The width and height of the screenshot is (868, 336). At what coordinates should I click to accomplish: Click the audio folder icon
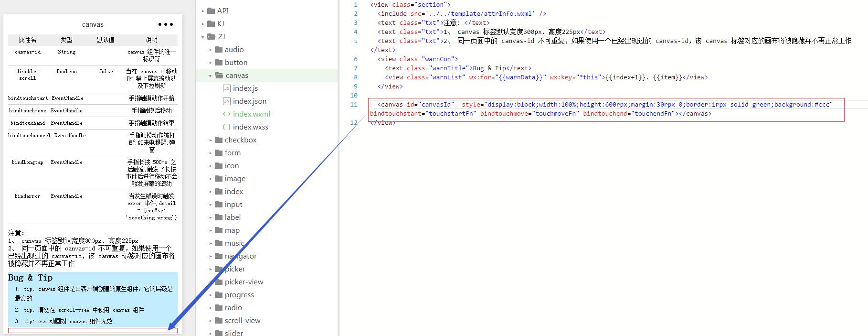pyautogui.click(x=219, y=49)
